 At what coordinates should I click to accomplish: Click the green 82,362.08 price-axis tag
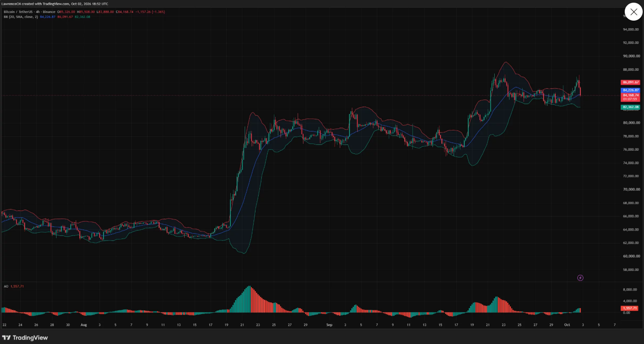click(x=631, y=107)
